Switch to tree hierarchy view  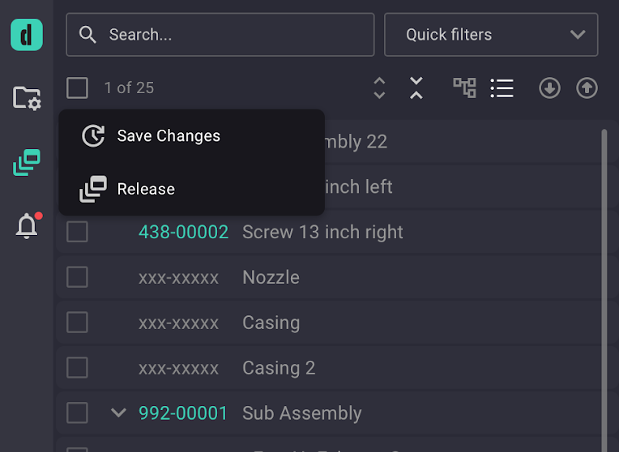click(464, 88)
